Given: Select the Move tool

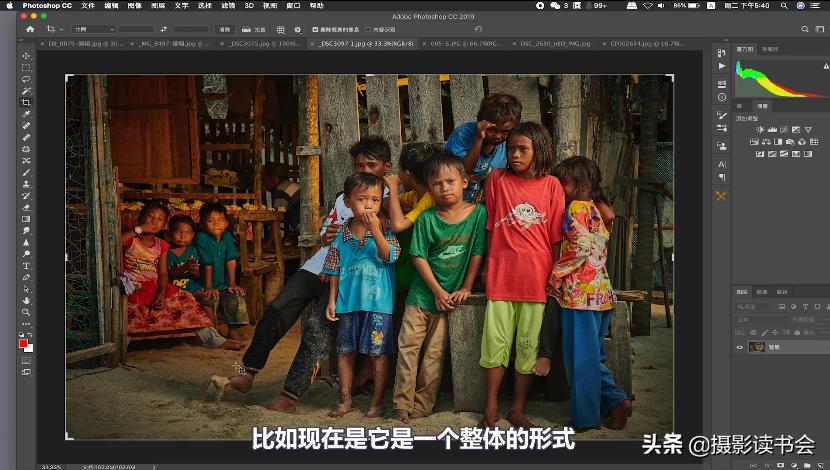Looking at the screenshot, I should [26, 56].
